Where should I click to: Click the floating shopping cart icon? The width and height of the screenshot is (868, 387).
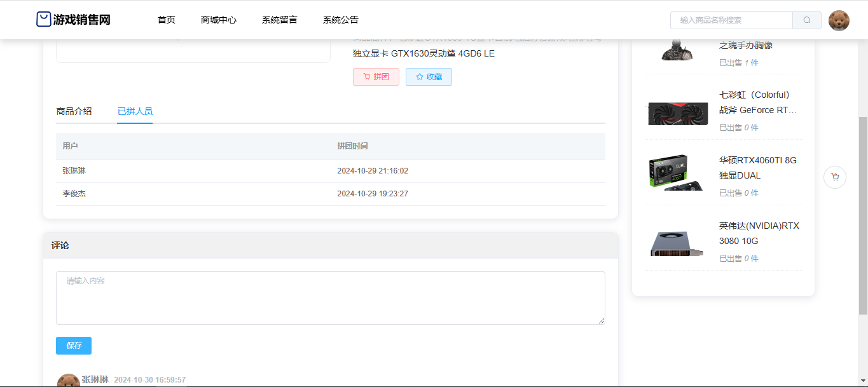point(835,177)
